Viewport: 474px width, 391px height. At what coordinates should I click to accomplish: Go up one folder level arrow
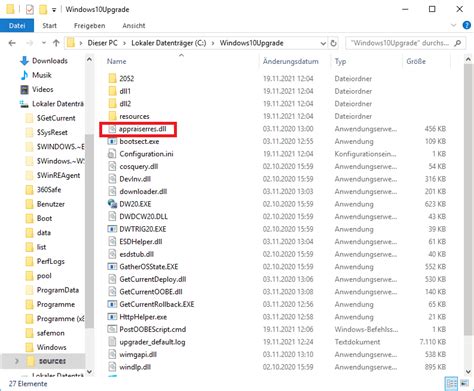56,43
